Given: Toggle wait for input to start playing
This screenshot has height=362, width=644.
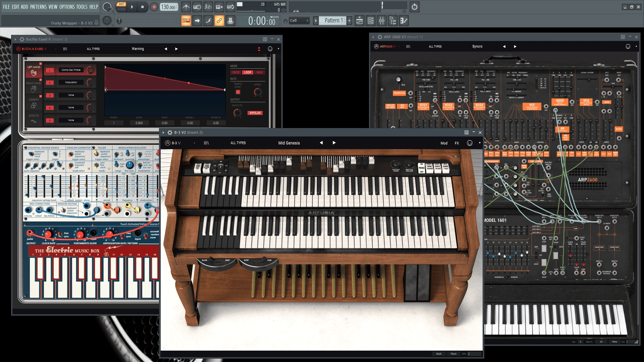Looking at the screenshot, I should (x=197, y=7).
